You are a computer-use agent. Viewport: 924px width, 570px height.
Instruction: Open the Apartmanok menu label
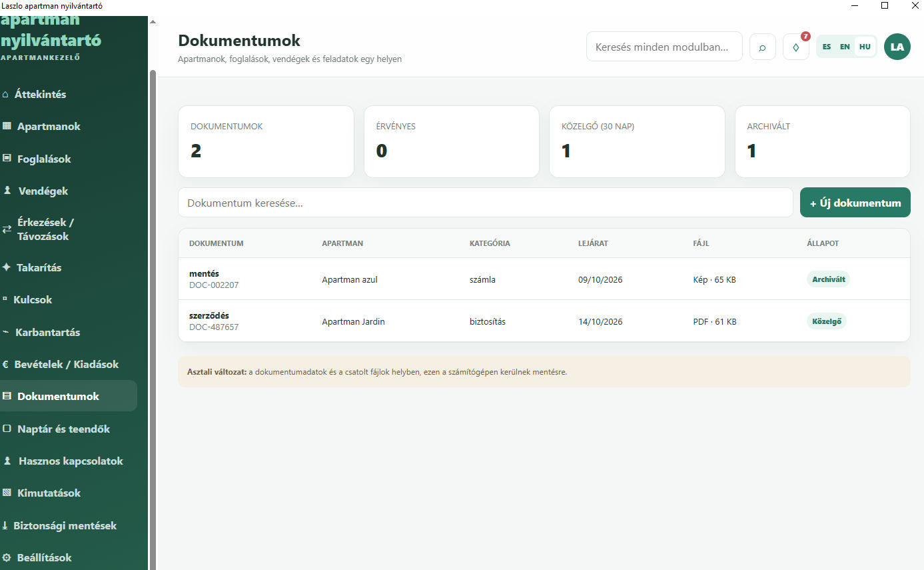point(49,126)
